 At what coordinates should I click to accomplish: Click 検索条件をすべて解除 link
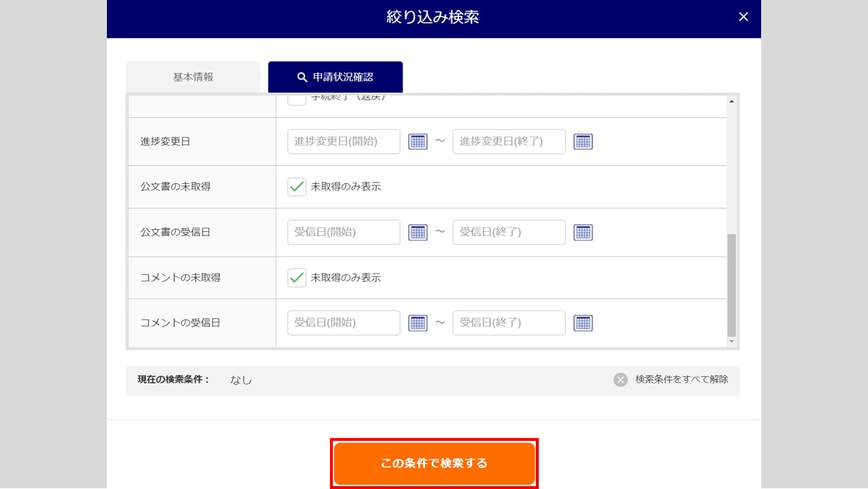(x=681, y=380)
